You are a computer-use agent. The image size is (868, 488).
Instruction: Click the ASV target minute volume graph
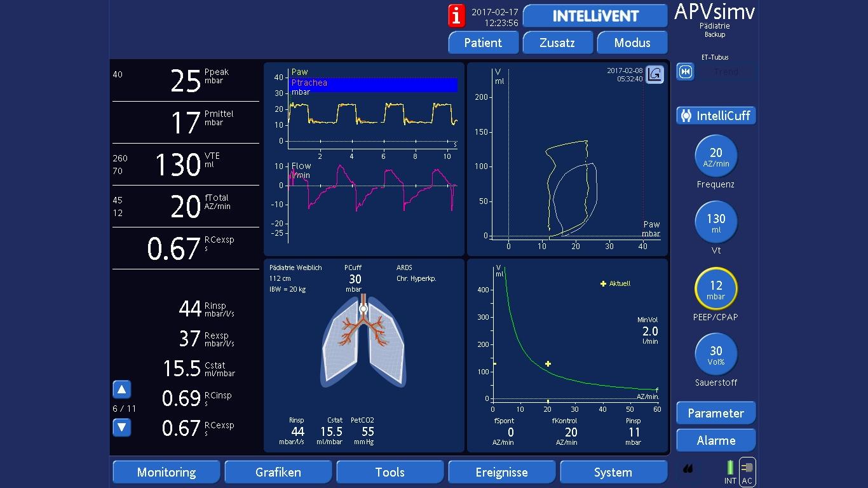coord(567,356)
